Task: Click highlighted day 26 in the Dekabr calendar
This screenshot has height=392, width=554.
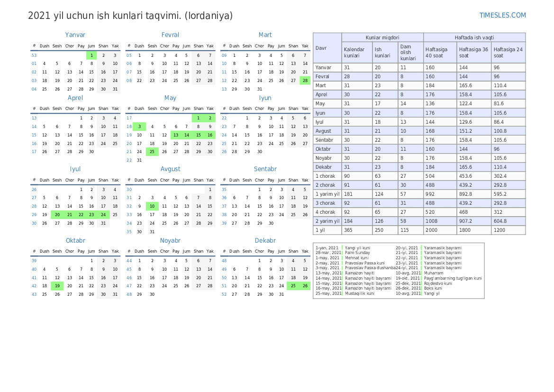Action: tap(305, 286)
